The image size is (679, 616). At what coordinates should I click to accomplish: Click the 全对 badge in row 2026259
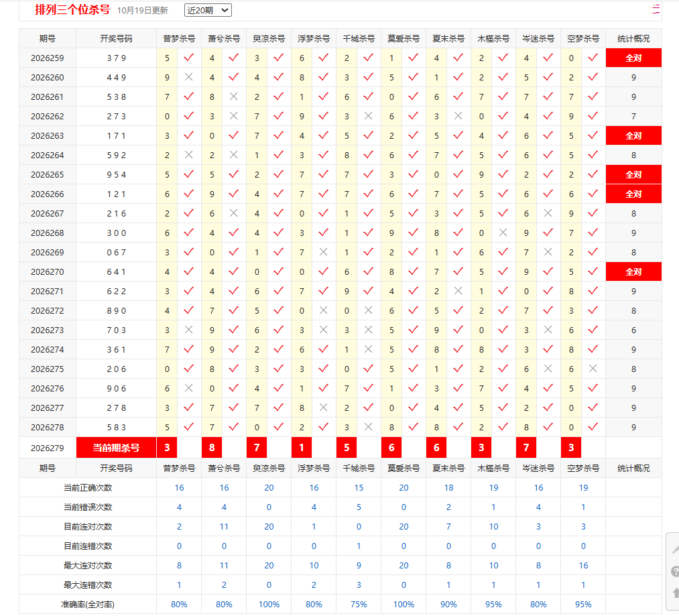pos(633,58)
